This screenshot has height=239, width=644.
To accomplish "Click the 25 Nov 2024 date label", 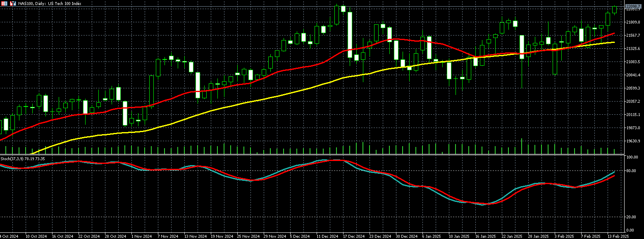I will click(248, 237).
